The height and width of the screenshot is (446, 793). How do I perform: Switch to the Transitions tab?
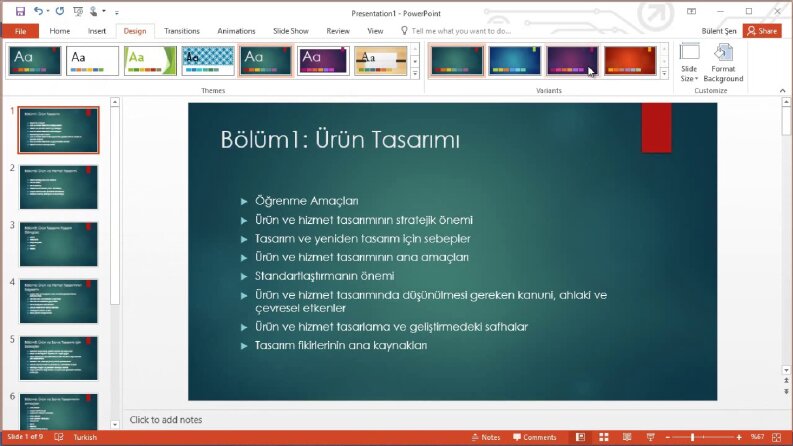[x=182, y=31]
